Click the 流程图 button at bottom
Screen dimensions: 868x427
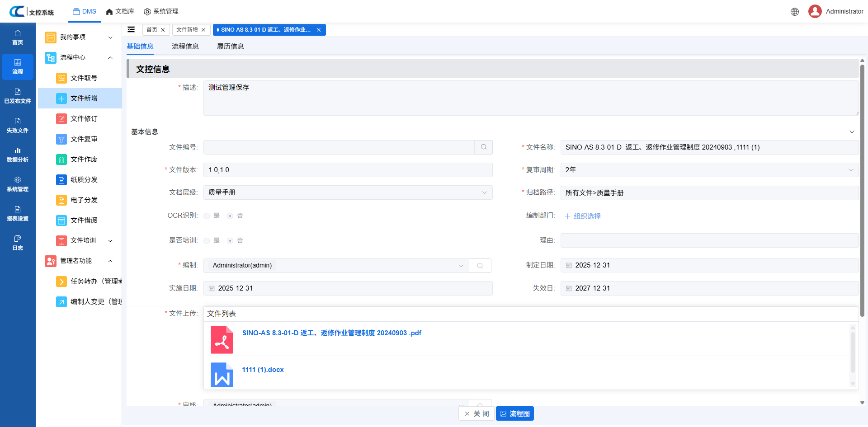(x=515, y=413)
